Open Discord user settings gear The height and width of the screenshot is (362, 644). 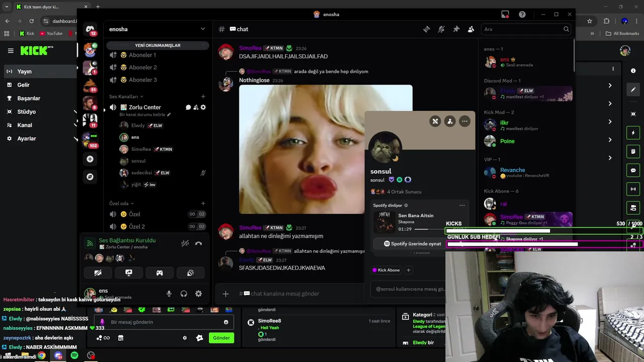pyautogui.click(x=199, y=294)
